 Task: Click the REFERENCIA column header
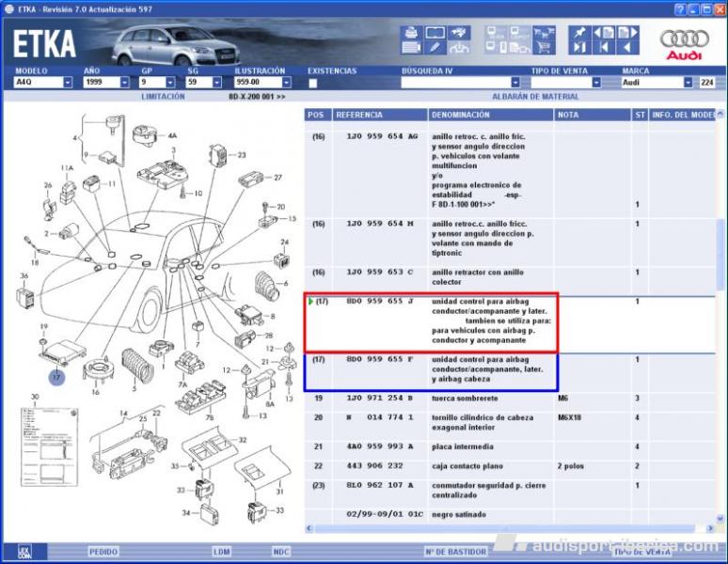pyautogui.click(x=380, y=115)
